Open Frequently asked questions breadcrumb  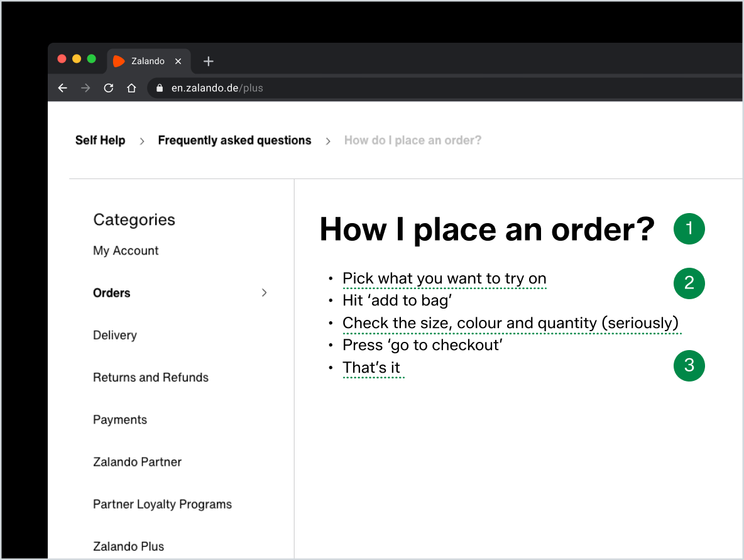tap(234, 140)
